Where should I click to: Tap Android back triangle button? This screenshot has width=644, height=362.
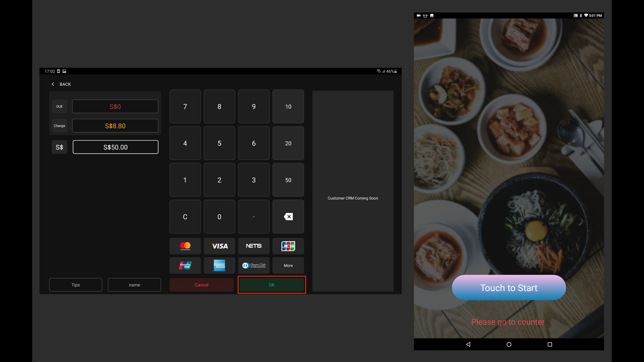pos(468,344)
